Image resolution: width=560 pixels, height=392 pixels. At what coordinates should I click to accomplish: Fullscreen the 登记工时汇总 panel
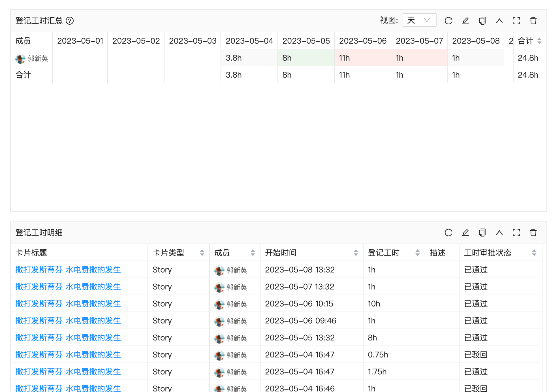point(516,21)
